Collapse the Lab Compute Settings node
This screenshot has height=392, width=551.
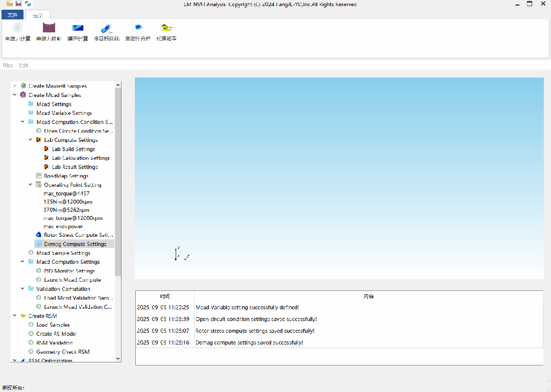[31, 140]
